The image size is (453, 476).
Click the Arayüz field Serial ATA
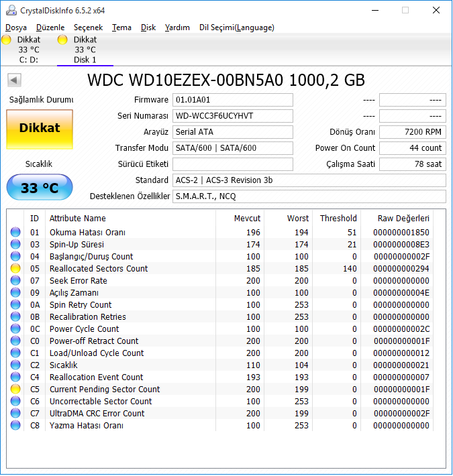pos(233,132)
